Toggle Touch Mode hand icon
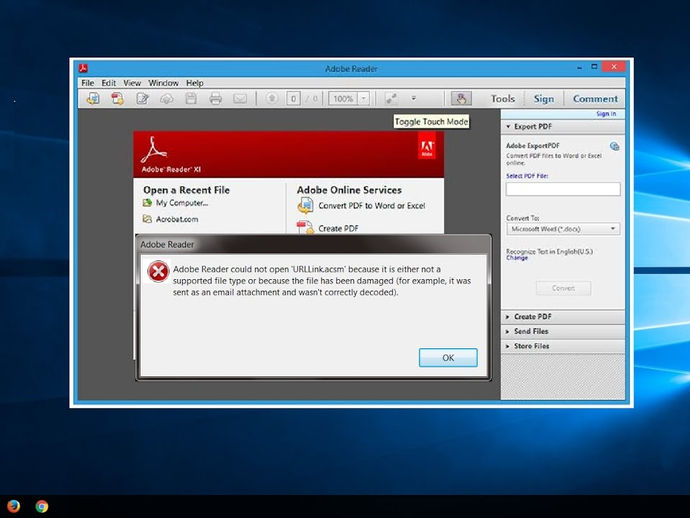Screen dimensions: 690x518 461,98
